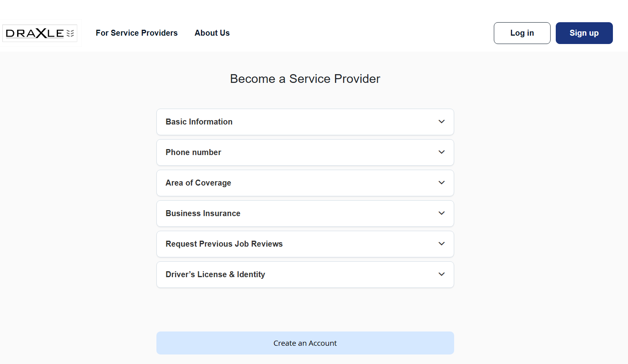This screenshot has height=364, width=628.
Task: Expand Request Previous Job Reviews
Action: (x=305, y=244)
